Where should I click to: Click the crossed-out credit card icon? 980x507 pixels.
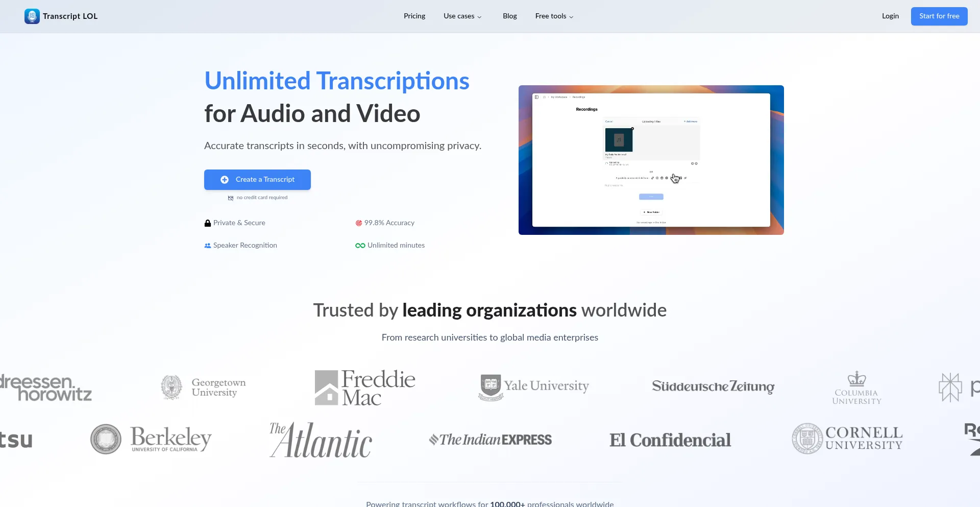pos(231,198)
